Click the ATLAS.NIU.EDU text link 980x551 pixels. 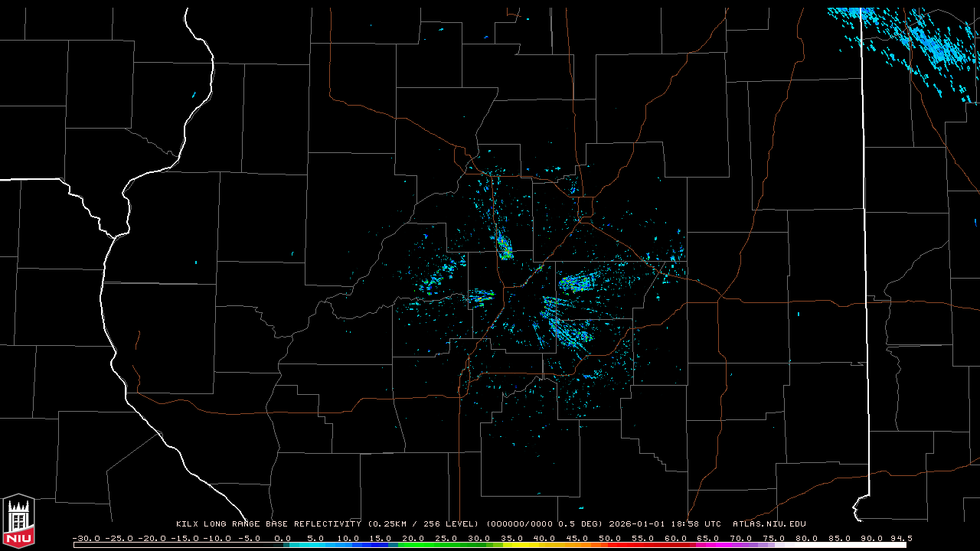tap(769, 524)
